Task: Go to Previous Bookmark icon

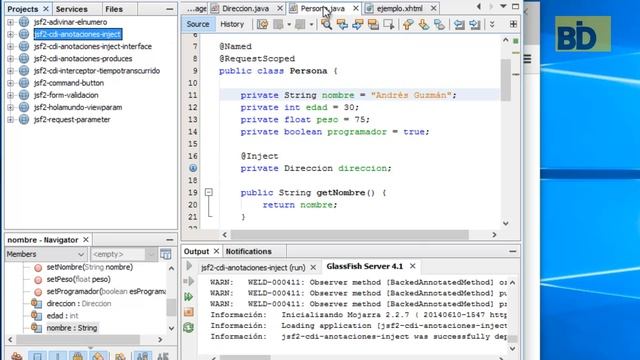Action: click(x=408, y=24)
